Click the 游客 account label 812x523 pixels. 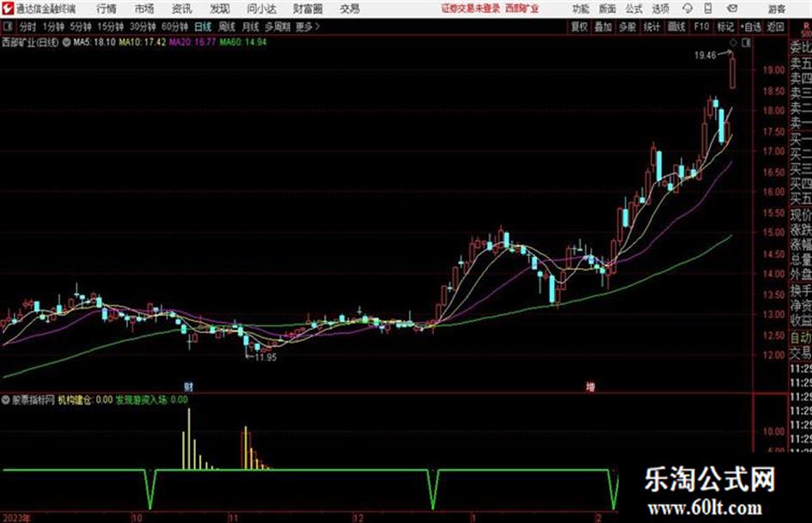[776, 9]
